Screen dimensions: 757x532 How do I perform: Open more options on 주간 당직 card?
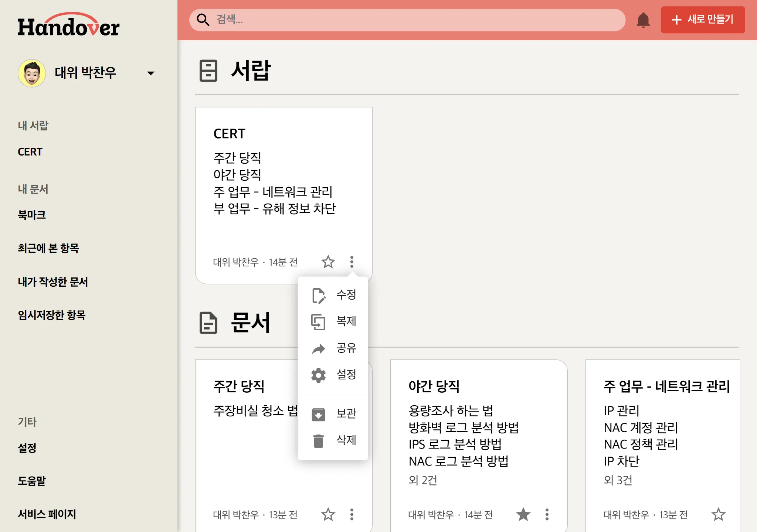tap(352, 514)
